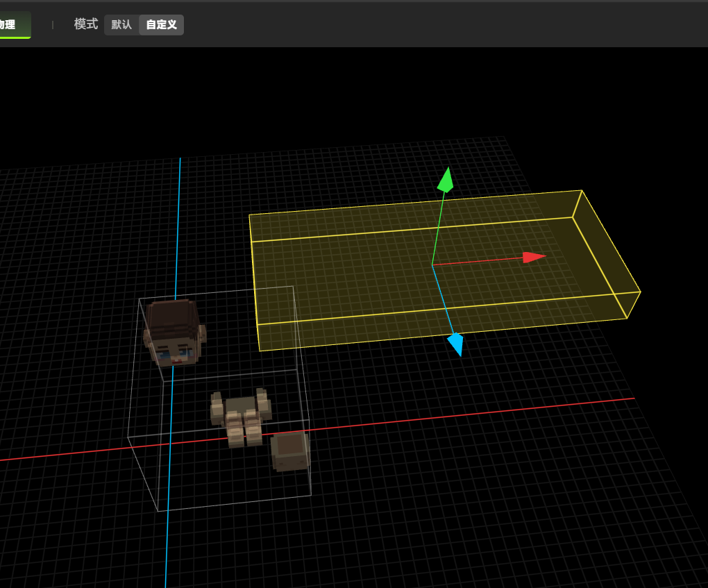The width and height of the screenshot is (708, 588).
Task: Click the white wireframe bounding box bottom edge
Action: 235,503
